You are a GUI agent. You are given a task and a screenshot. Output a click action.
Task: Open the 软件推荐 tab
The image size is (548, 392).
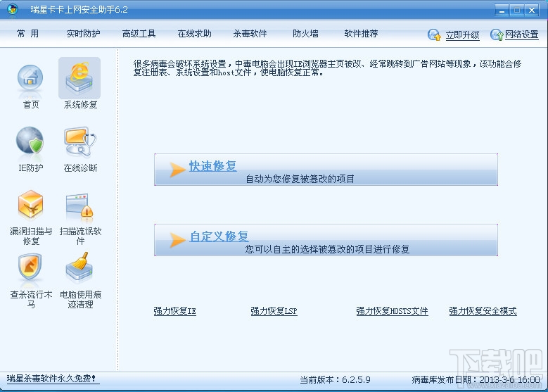point(361,34)
